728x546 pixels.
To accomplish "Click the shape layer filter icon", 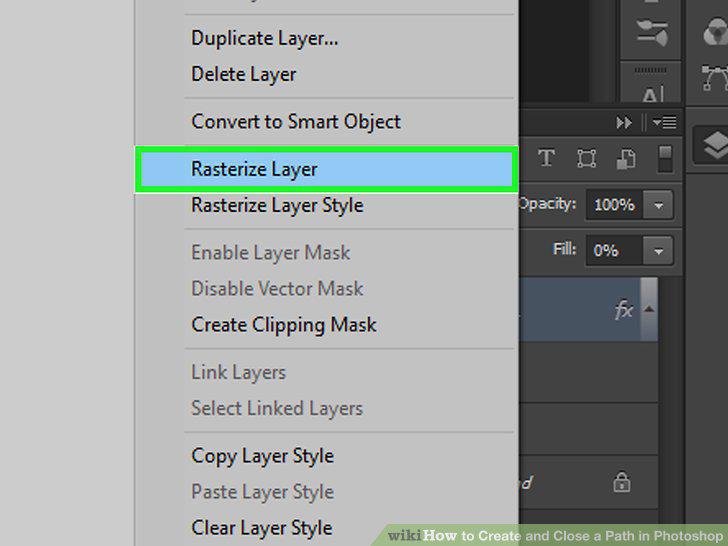I will pyautogui.click(x=586, y=158).
